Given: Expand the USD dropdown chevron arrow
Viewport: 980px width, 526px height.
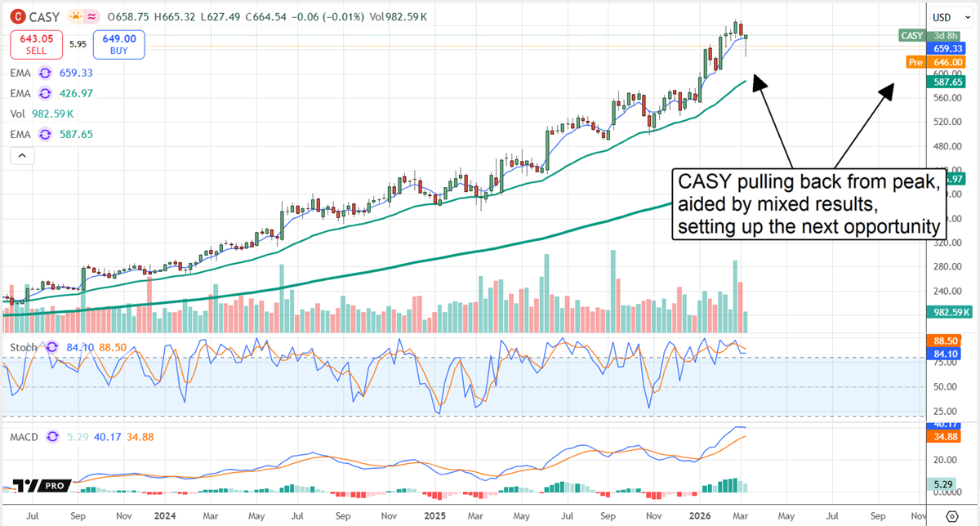Looking at the screenshot, I should (x=968, y=17).
